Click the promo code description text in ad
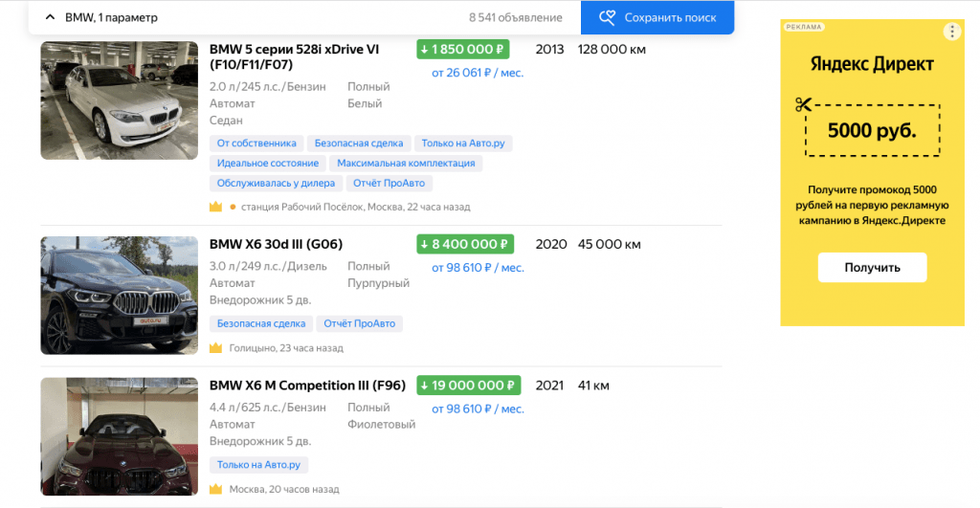This screenshot has width=980, height=508. tap(872, 205)
